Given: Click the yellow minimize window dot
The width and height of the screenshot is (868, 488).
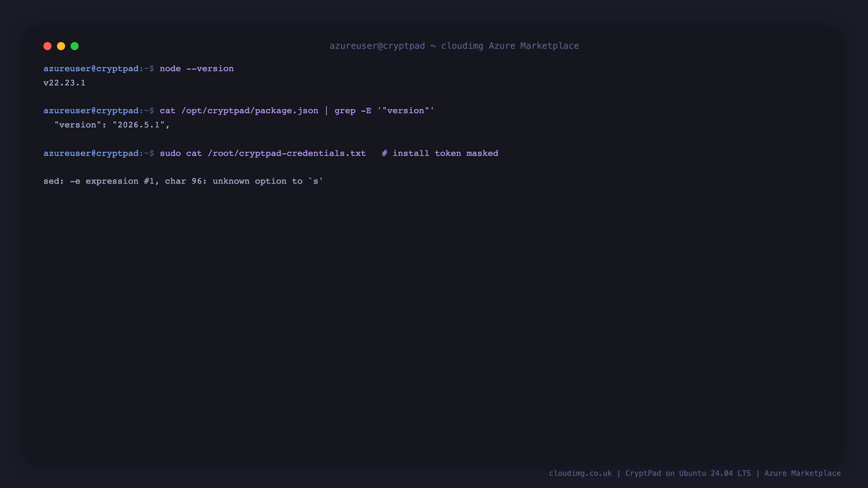Looking at the screenshot, I should pos(61,46).
